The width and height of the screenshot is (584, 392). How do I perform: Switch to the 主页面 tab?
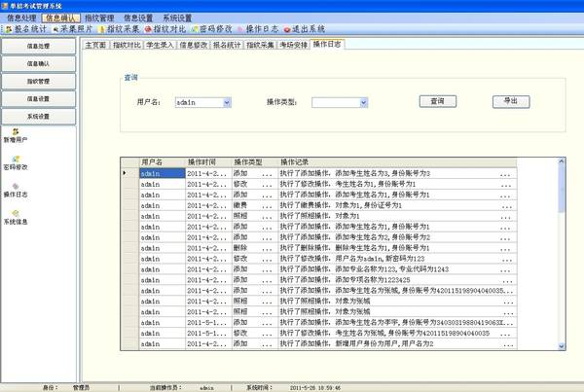click(94, 45)
